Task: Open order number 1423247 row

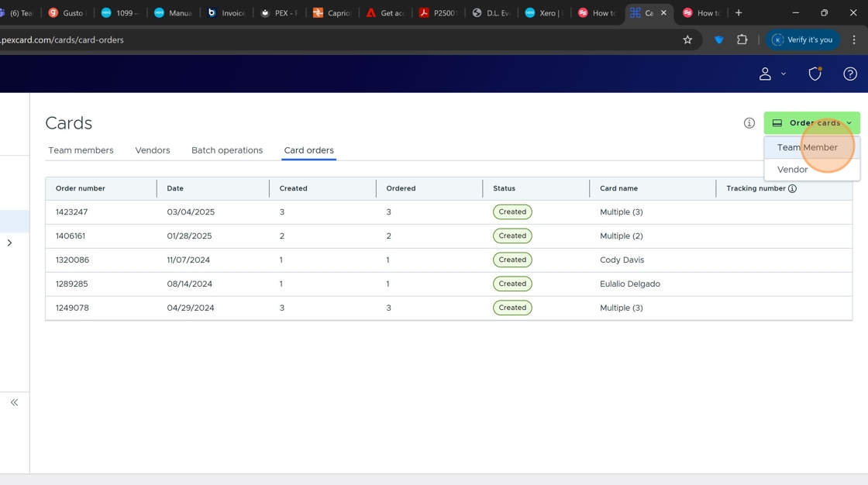Action: click(x=71, y=212)
